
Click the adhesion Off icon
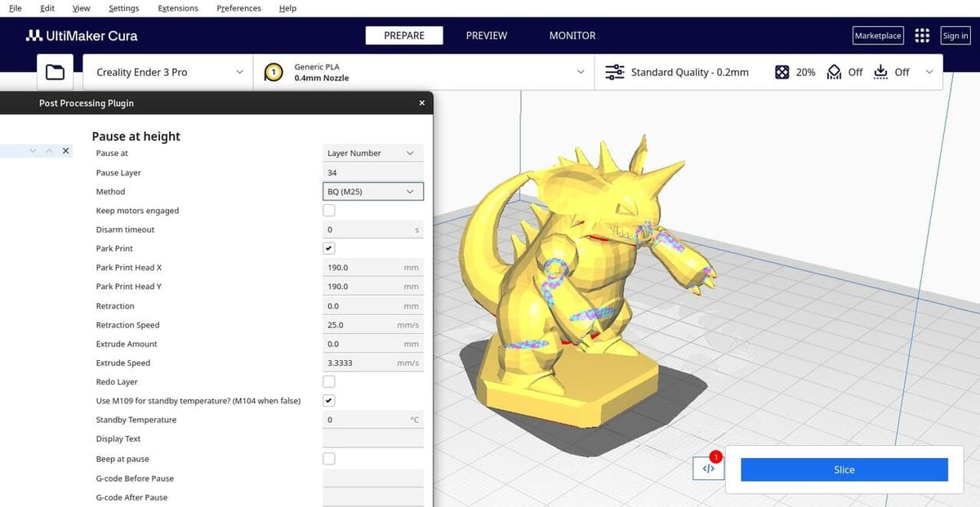click(x=880, y=73)
